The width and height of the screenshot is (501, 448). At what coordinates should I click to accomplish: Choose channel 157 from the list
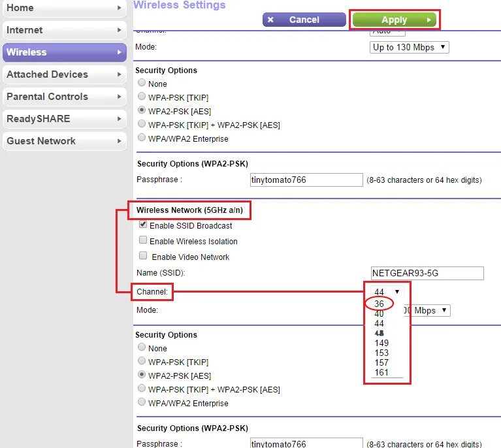point(381,363)
